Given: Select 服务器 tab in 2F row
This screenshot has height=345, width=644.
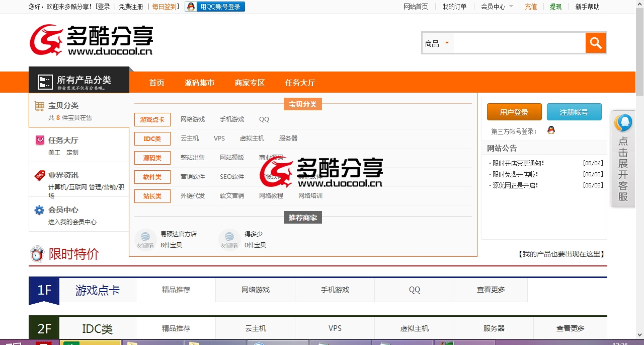Looking at the screenshot, I should click(494, 328).
